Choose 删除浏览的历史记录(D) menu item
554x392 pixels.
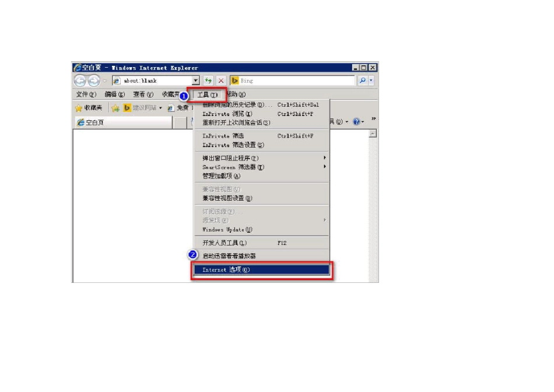(x=261, y=104)
